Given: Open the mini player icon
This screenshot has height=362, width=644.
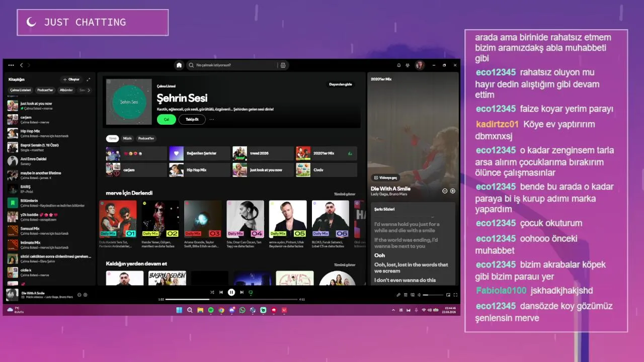Looking at the screenshot, I should pyautogui.click(x=448, y=295).
